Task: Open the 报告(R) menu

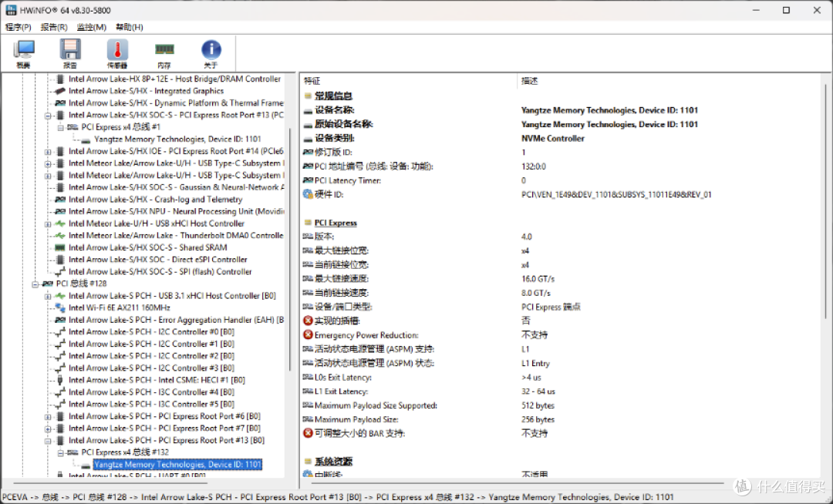Action: point(54,27)
